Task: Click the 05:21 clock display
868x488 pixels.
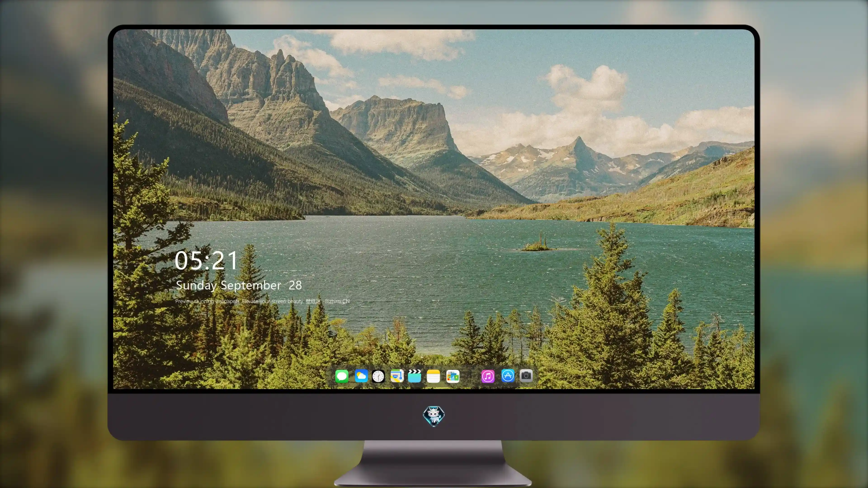Action: pos(206,260)
